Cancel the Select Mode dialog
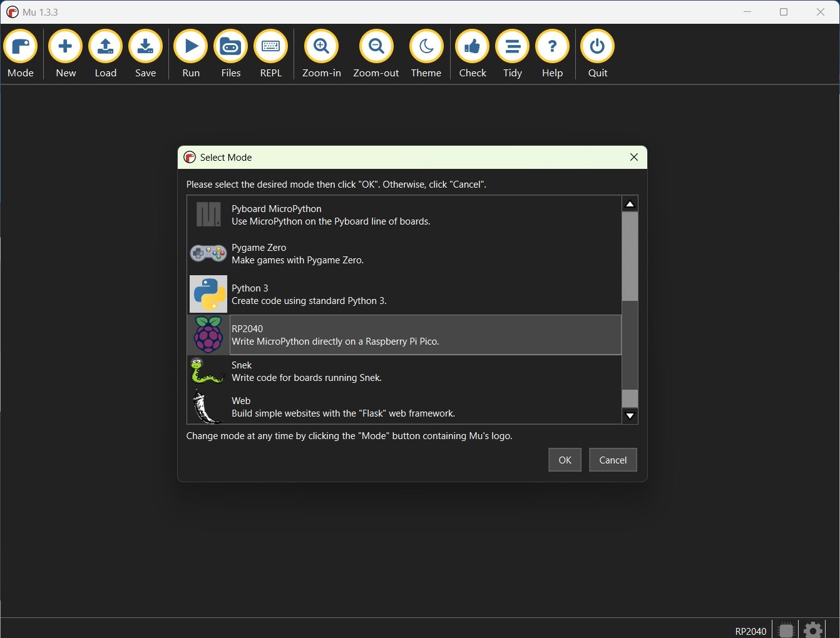 coord(613,460)
